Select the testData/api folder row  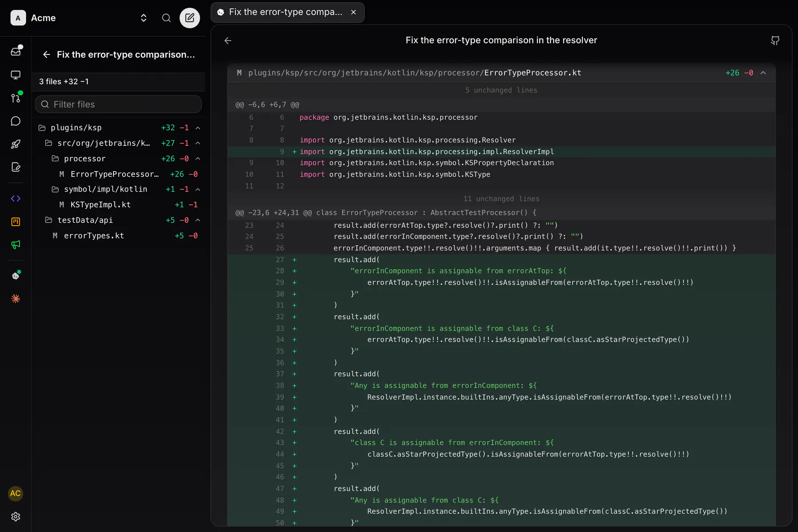pyautogui.click(x=119, y=220)
